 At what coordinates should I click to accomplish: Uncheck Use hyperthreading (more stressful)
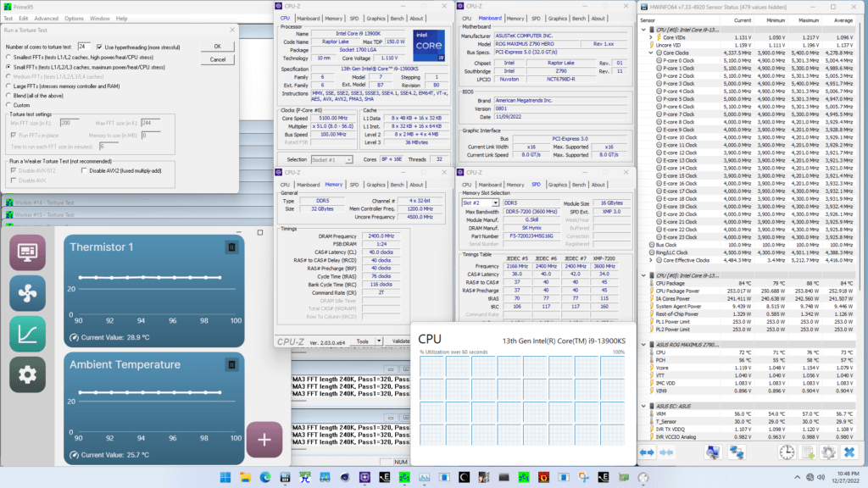click(100, 47)
